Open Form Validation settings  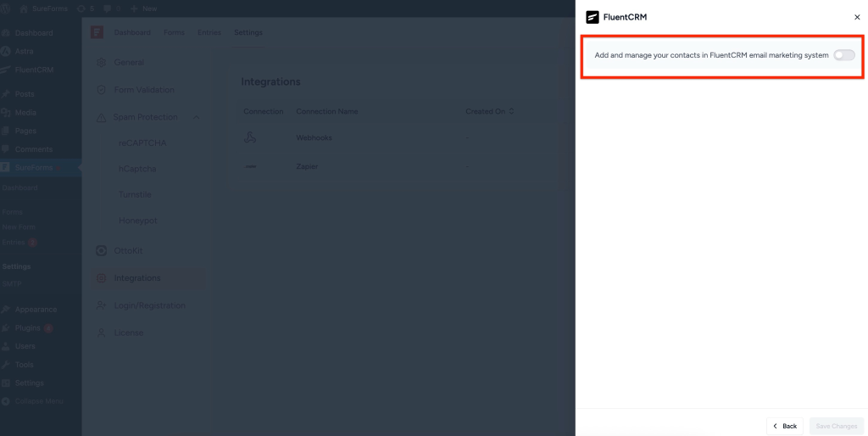tap(144, 90)
